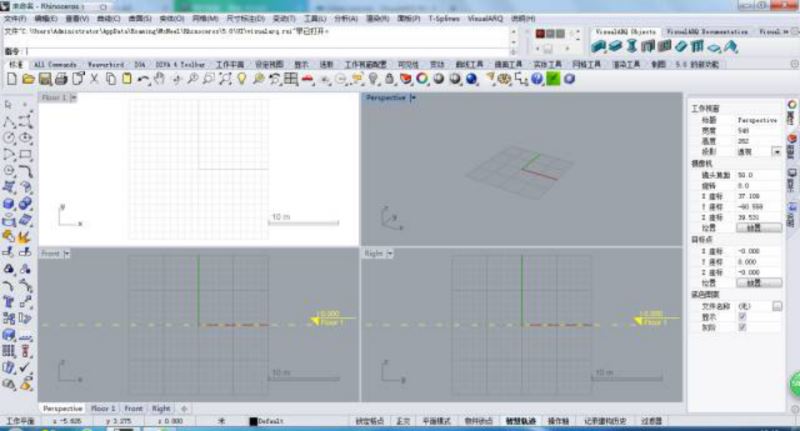
Task: Switch to the All Commands toolbar tab
Action: click(55, 65)
